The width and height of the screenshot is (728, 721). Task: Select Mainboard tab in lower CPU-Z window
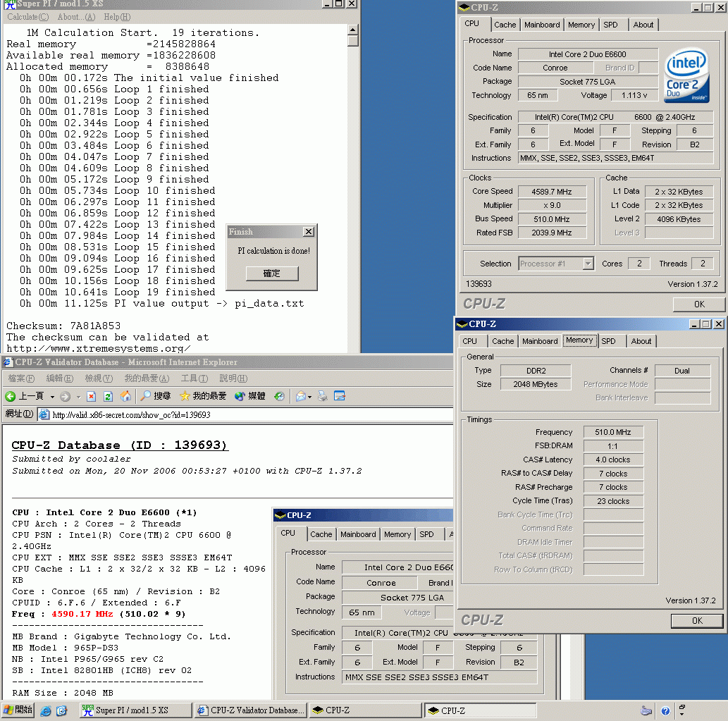pos(540,341)
